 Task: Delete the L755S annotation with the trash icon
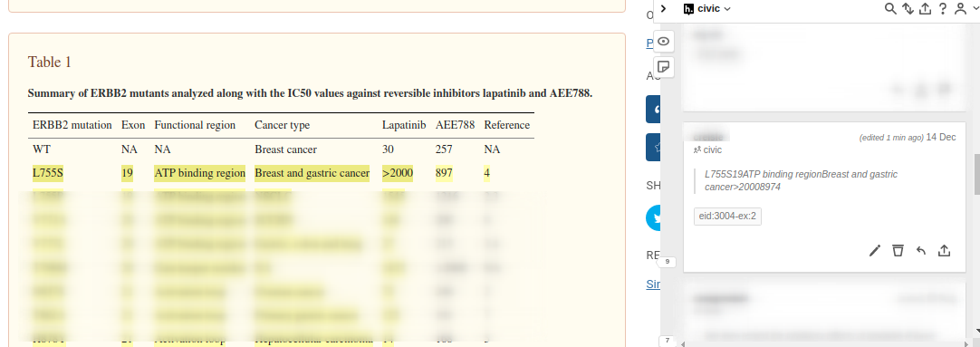click(x=898, y=251)
